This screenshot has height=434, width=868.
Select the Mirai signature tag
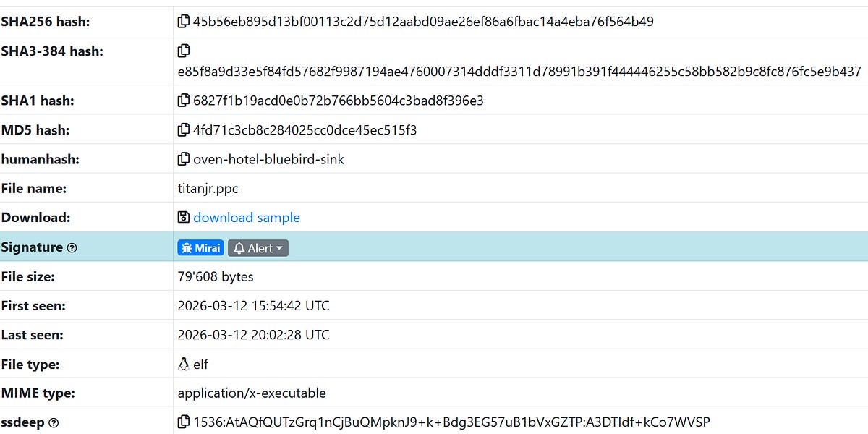point(200,247)
